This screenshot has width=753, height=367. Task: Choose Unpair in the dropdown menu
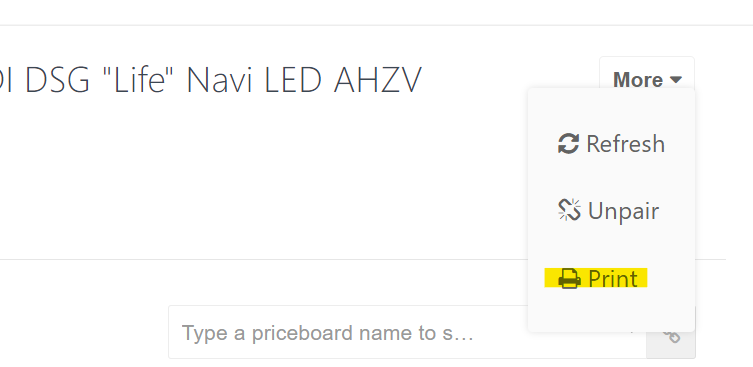[608, 210]
